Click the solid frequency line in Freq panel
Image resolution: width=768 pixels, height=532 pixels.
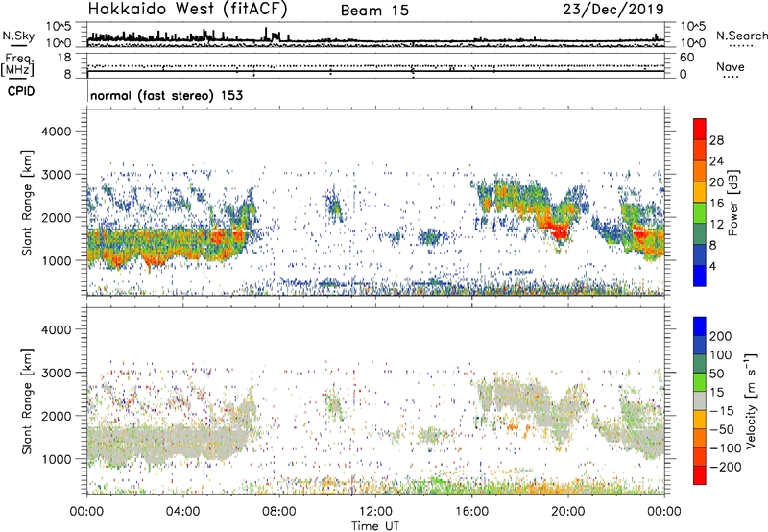[x=375, y=71]
